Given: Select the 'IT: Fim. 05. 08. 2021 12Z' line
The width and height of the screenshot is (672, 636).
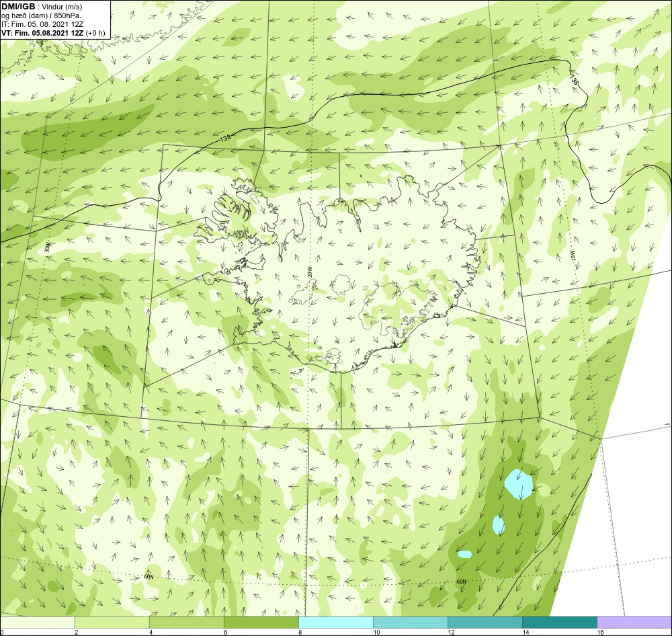Looking at the screenshot, I should tap(42, 24).
